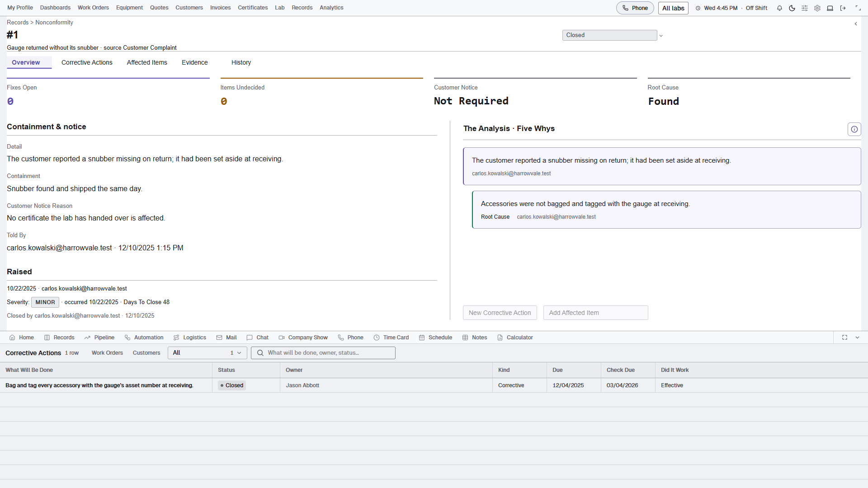Collapse the side panel chevron
This screenshot has height=488, width=868.
(x=856, y=24)
